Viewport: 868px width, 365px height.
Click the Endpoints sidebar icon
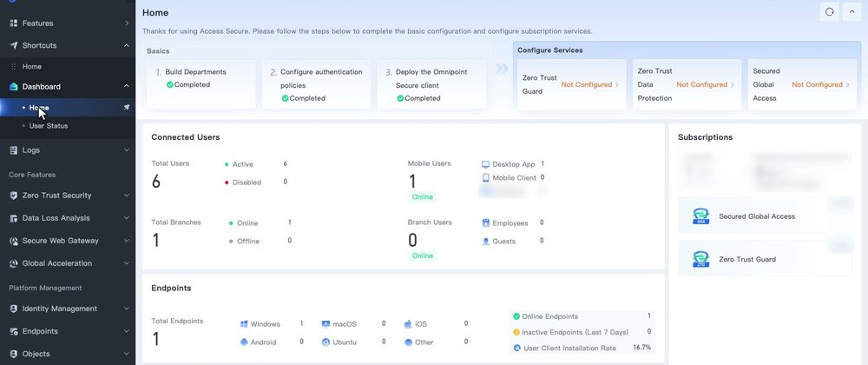[14, 331]
